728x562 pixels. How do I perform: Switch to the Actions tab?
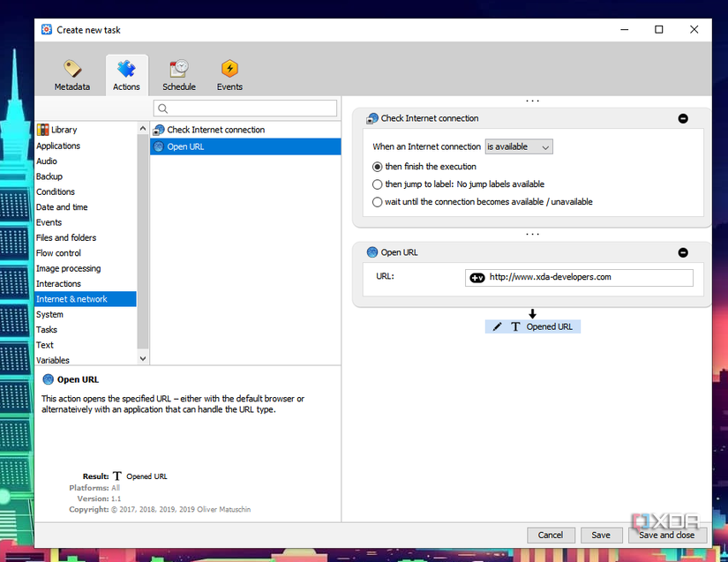126,75
